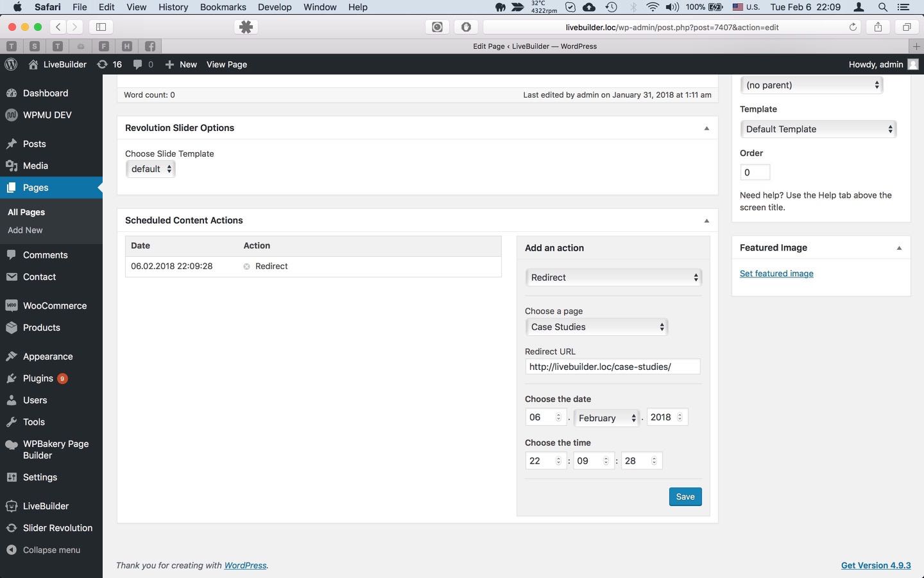Open the Choose Slide Template dropdown

tap(151, 169)
